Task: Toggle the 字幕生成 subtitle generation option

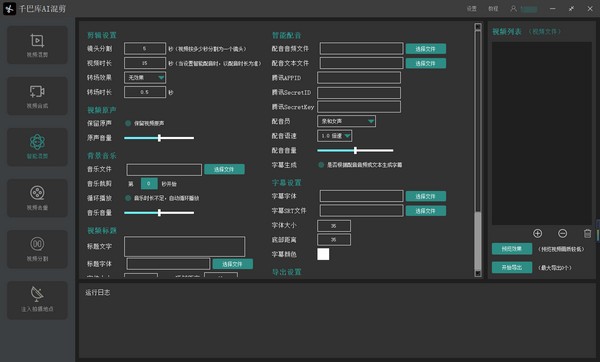Action: (x=321, y=165)
